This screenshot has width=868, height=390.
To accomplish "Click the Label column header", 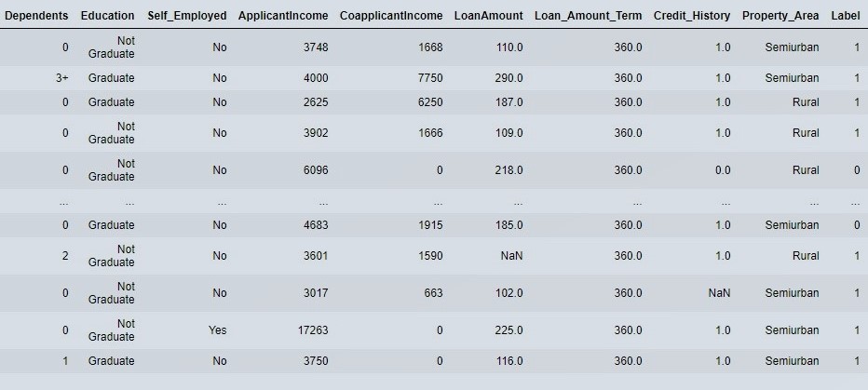I will [846, 16].
